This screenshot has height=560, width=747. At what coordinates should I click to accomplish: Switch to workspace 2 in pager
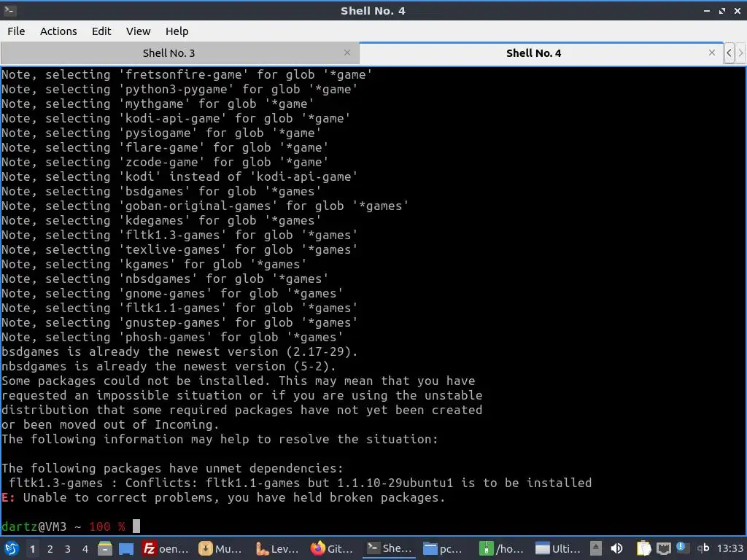[50, 549]
